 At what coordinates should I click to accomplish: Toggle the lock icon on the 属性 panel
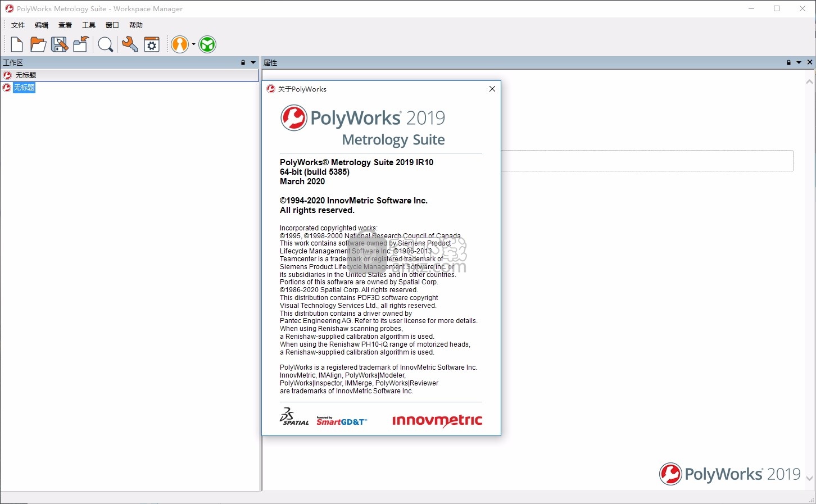click(x=788, y=62)
